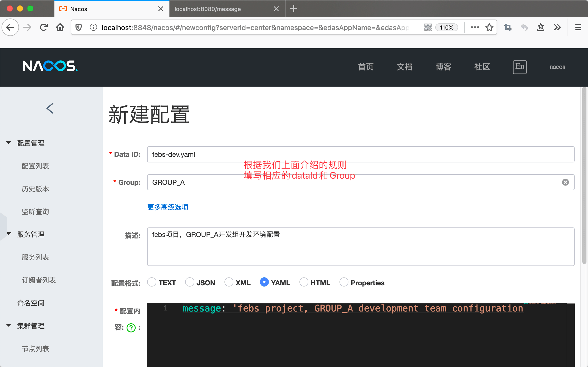Image resolution: width=588 pixels, height=367 pixels.
Task: Open 监听查询 in sidebar
Action: click(x=35, y=212)
